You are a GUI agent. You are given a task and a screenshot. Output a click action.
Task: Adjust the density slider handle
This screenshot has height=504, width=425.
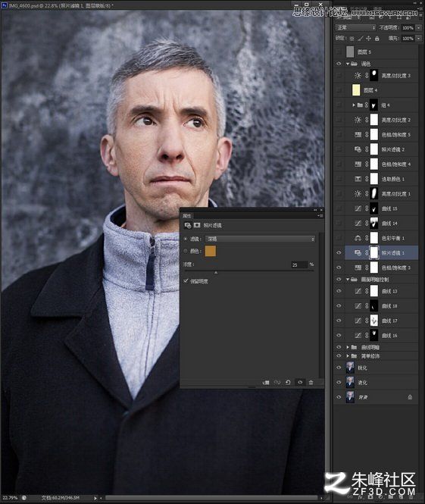[x=216, y=273]
